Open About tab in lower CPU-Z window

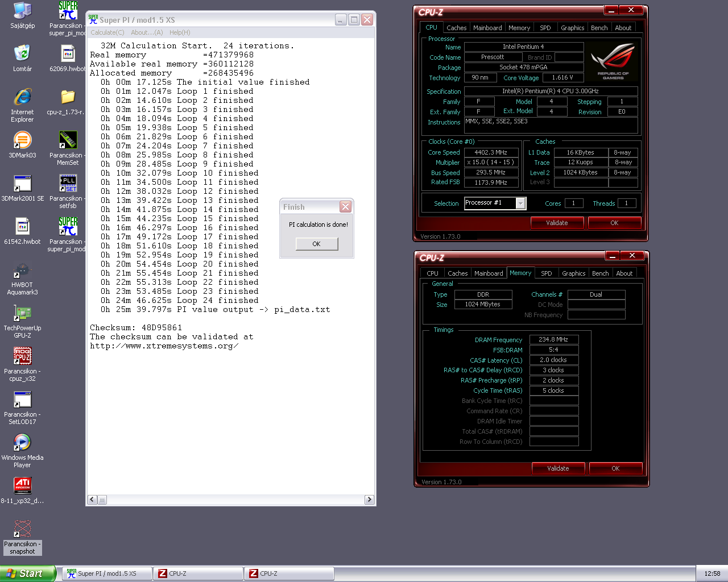coord(624,273)
